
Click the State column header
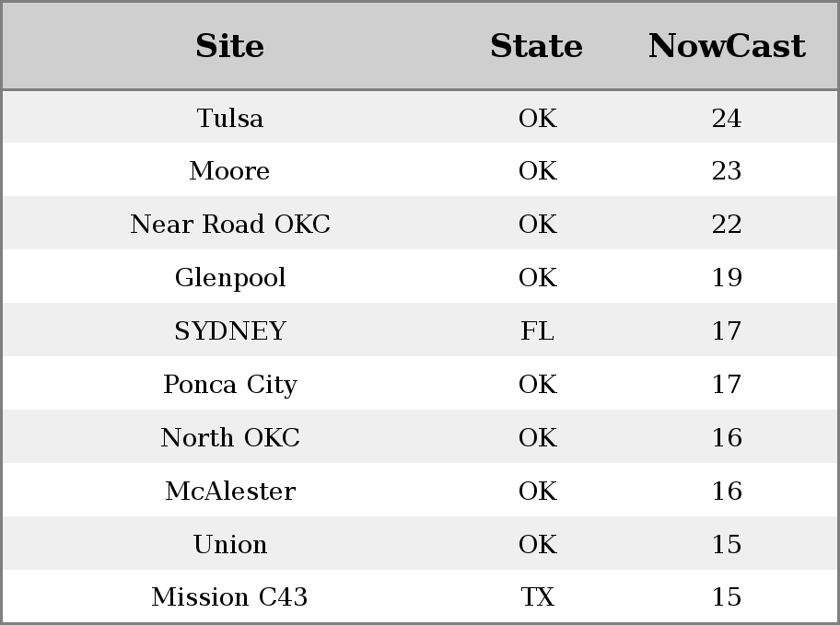coord(537,46)
